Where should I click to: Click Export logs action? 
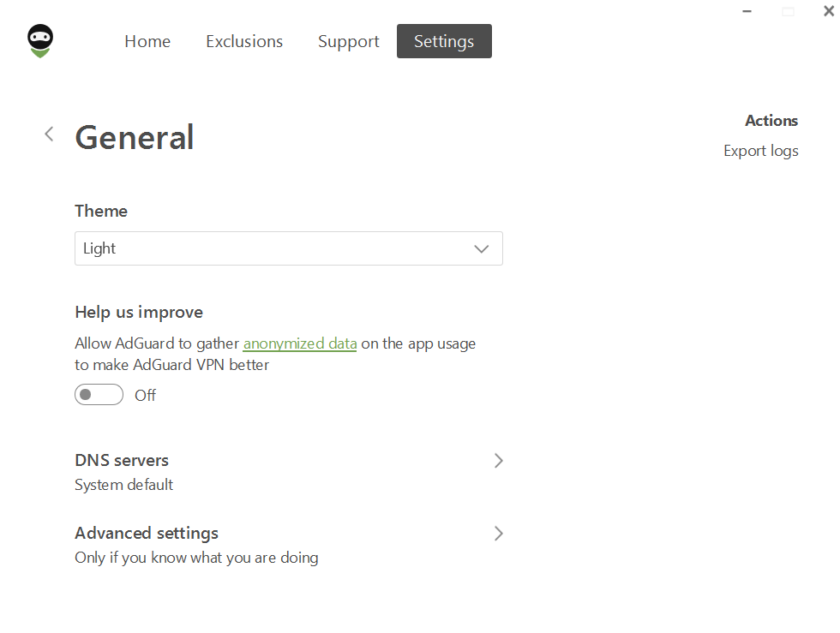(x=761, y=151)
